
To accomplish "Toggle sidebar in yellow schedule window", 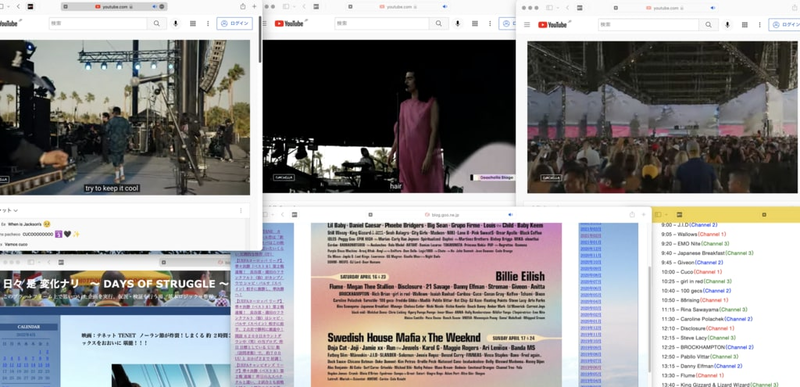I will coord(658,215).
